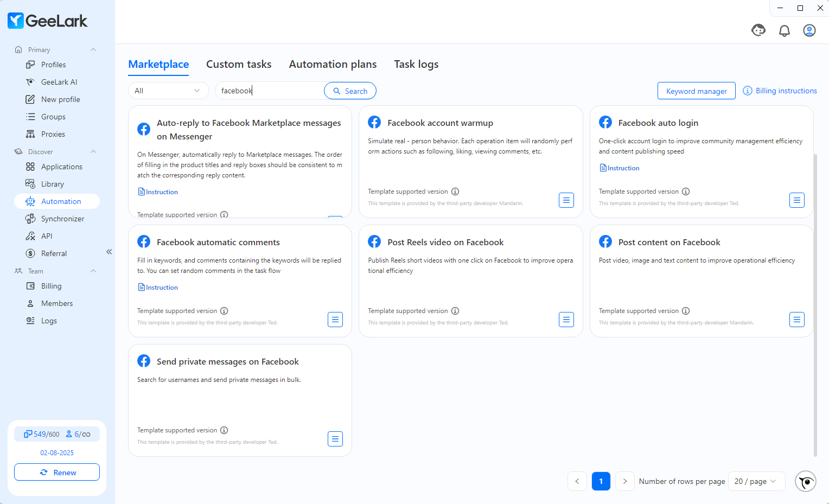Click the Search button

tap(350, 91)
